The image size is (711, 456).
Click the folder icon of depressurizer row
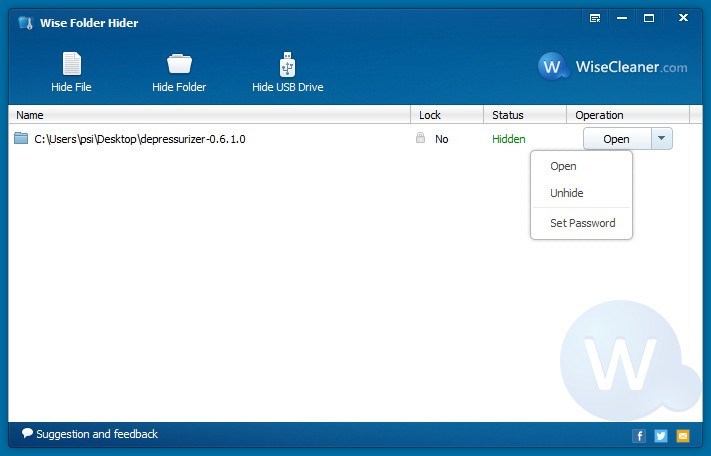click(21, 138)
